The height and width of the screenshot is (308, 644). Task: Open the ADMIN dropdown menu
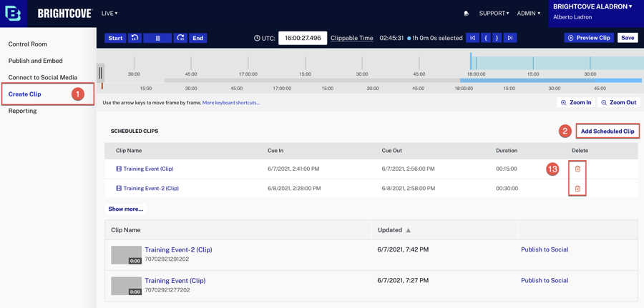coord(528,14)
